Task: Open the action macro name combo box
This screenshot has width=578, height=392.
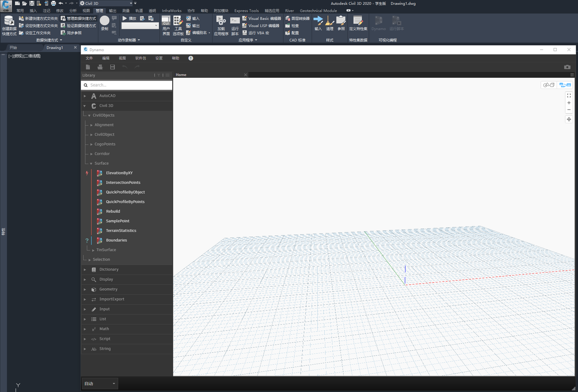Action: click(140, 26)
